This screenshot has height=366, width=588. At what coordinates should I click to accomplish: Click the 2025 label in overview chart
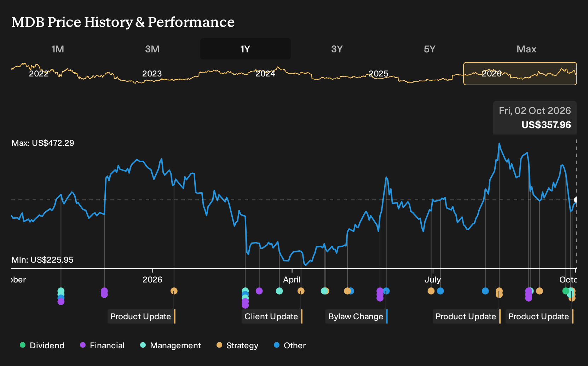379,74
